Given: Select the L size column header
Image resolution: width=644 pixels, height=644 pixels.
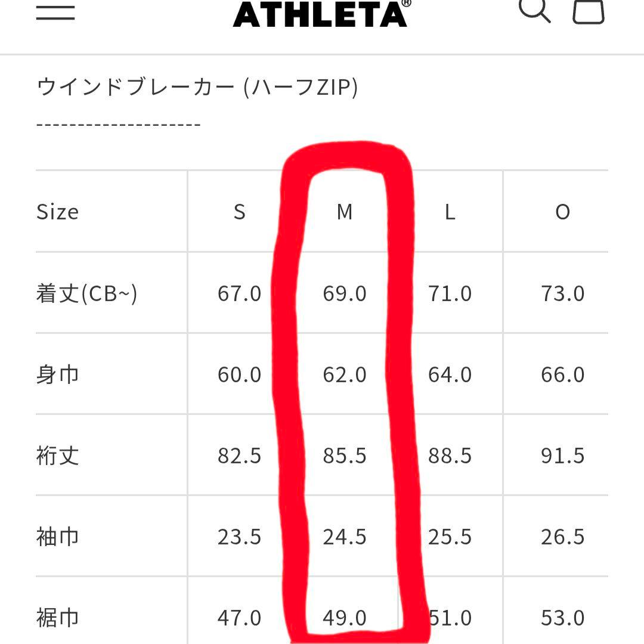Looking at the screenshot, I should [x=450, y=212].
